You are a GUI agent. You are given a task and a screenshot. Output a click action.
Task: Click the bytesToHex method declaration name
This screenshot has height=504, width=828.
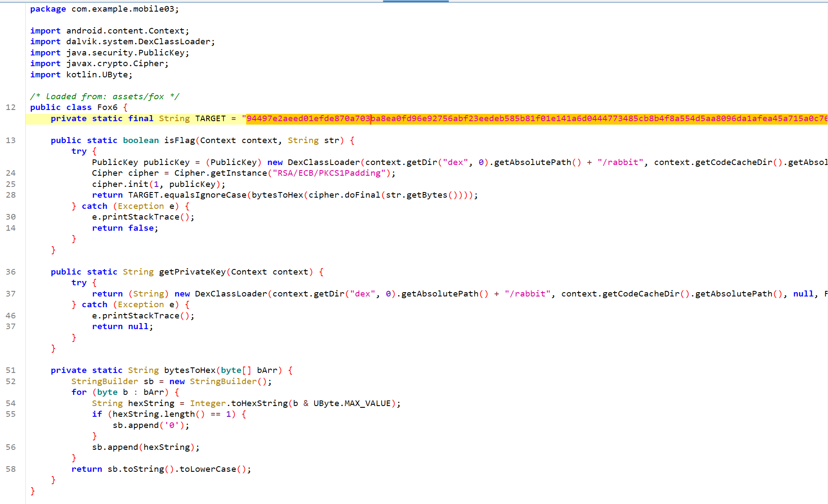tap(189, 370)
